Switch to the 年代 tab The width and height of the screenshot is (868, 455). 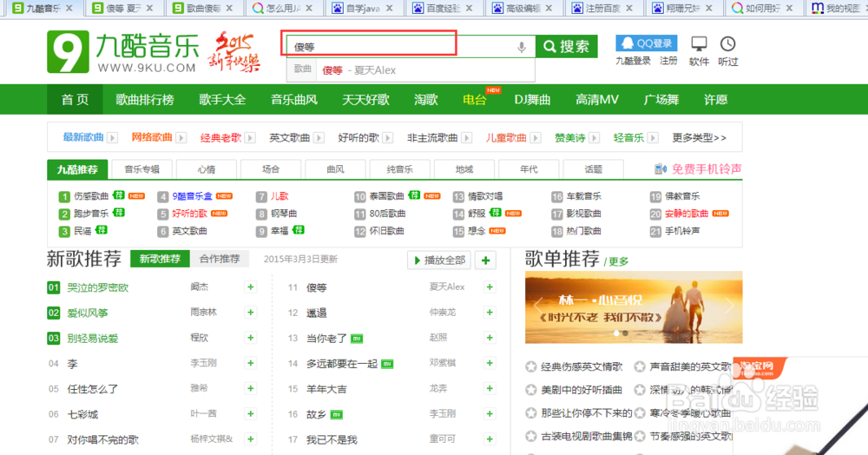(x=529, y=169)
